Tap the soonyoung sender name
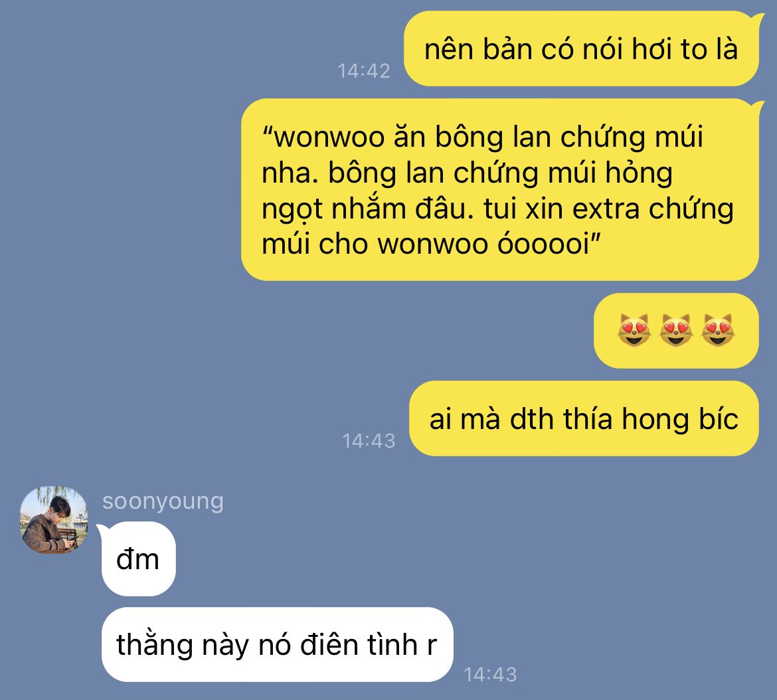The width and height of the screenshot is (777, 700). click(x=163, y=501)
